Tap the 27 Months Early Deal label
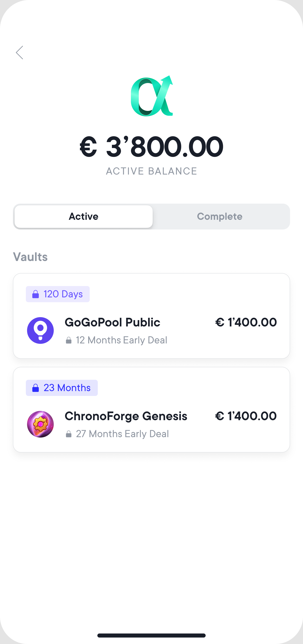 coord(122,434)
